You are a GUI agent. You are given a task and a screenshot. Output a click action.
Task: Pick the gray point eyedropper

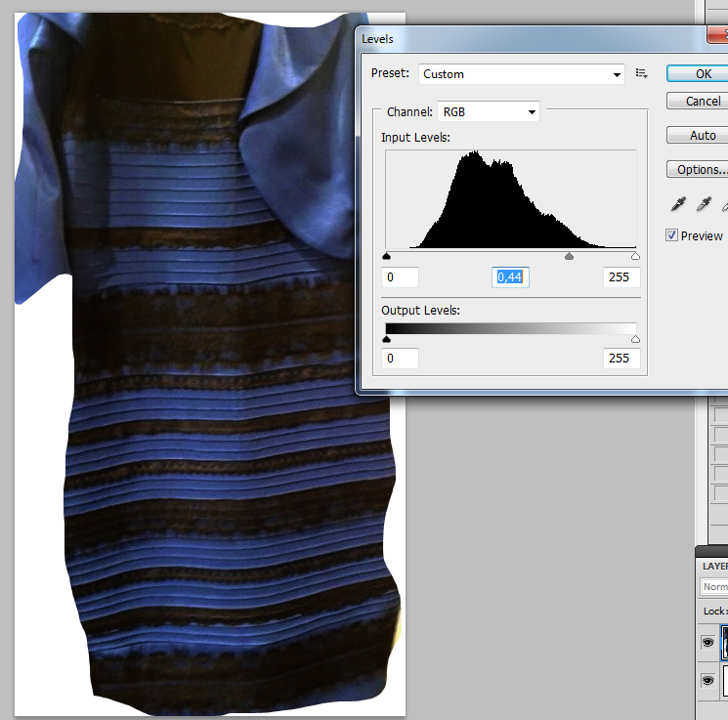pos(702,204)
